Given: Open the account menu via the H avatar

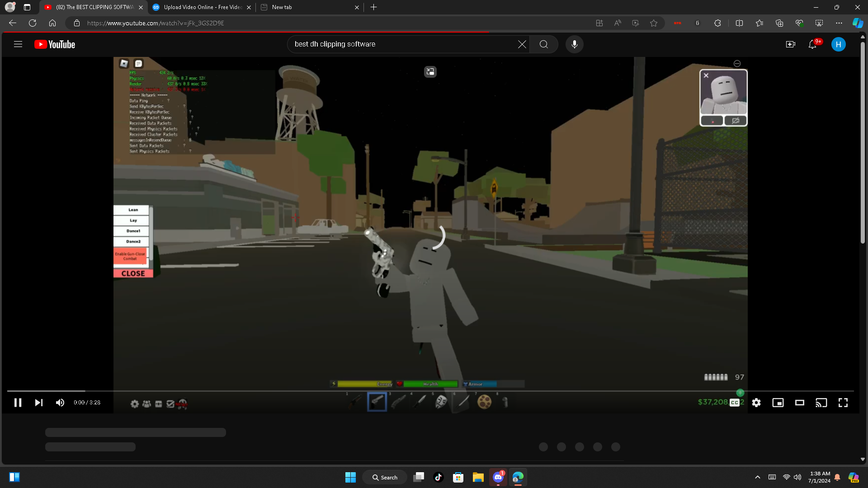Looking at the screenshot, I should [839, 44].
